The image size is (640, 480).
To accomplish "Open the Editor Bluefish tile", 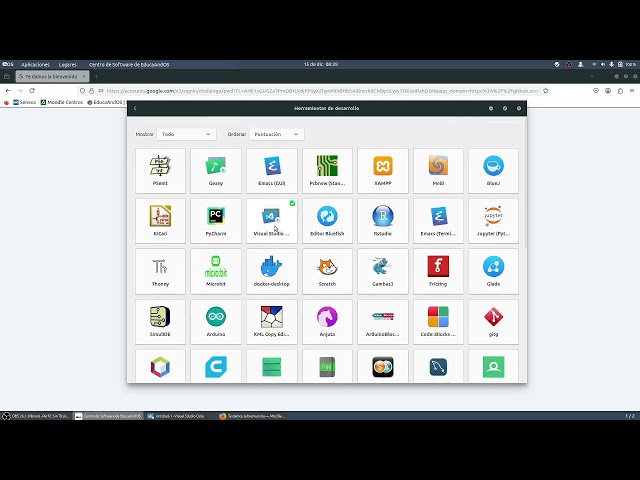I will (327, 221).
